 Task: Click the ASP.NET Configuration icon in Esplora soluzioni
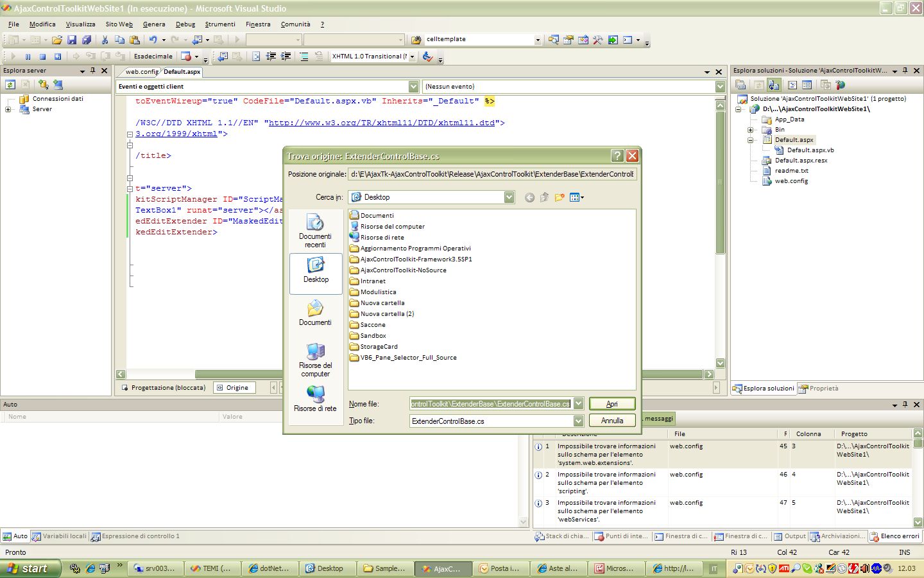(841, 85)
